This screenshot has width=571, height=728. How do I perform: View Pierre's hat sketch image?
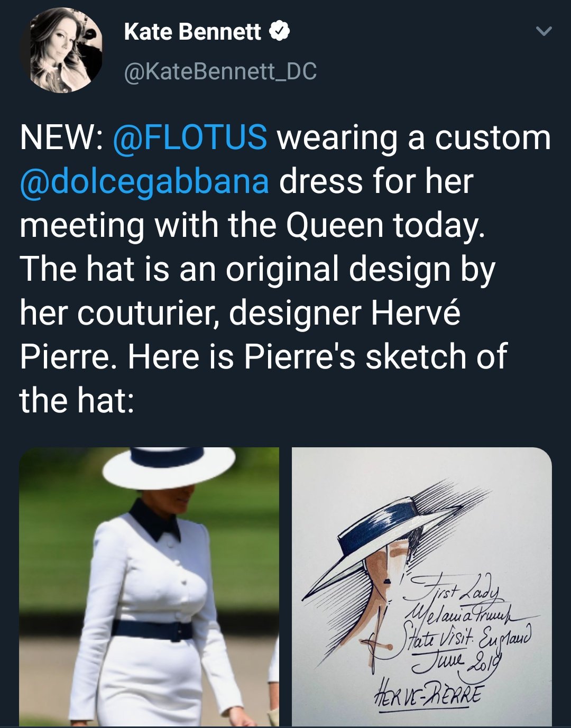tap(421, 587)
